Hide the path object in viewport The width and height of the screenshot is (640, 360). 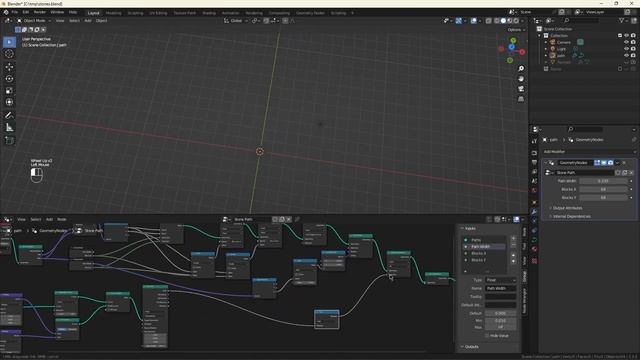click(x=627, y=55)
